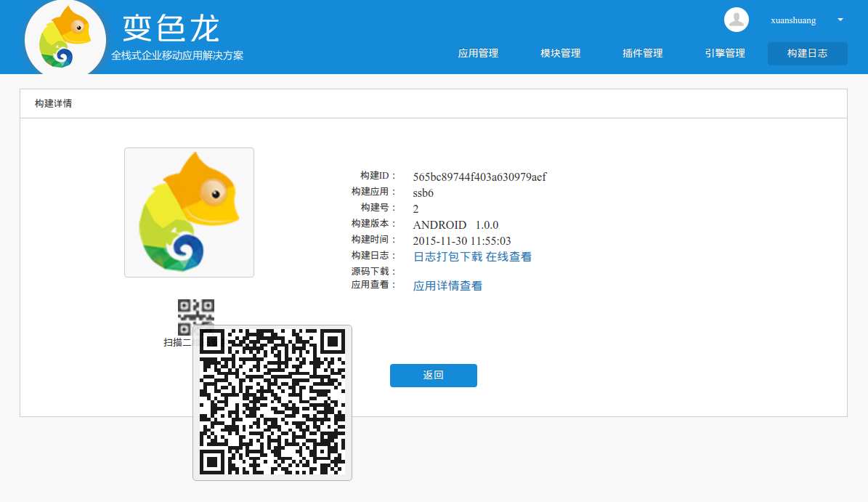The width and height of the screenshot is (868, 502).
Task: Open the 应用管理 menu
Action: [x=478, y=53]
